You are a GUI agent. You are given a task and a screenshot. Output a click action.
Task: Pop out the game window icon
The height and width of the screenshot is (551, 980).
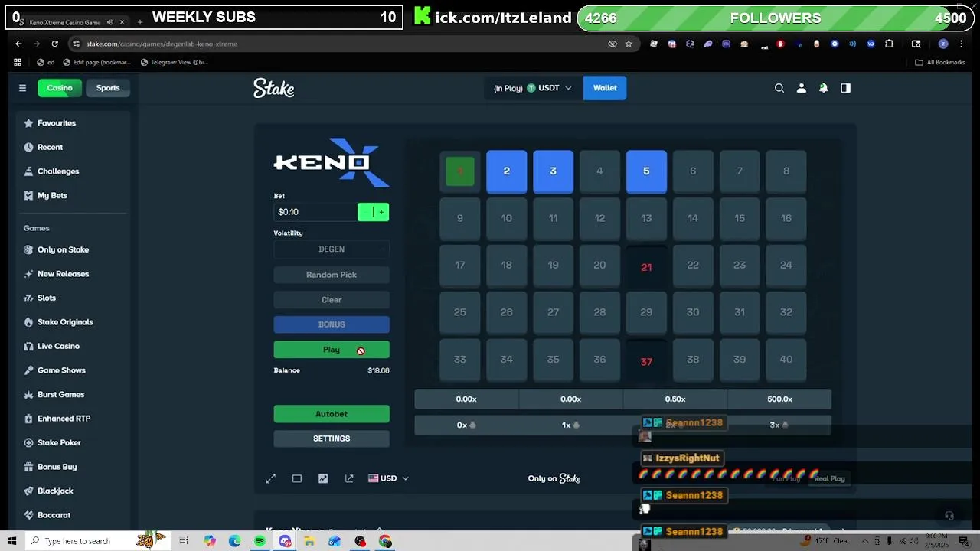(349, 478)
